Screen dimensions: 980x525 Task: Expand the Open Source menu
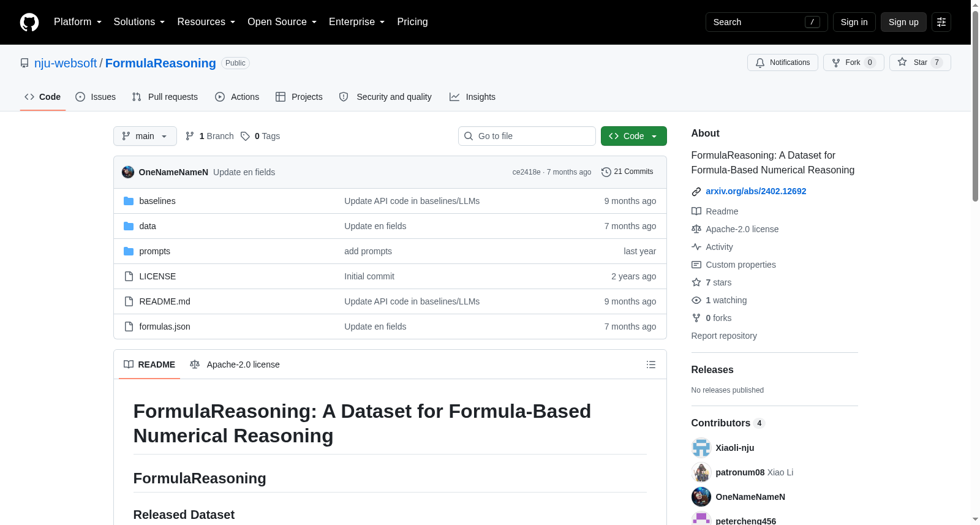point(282,22)
